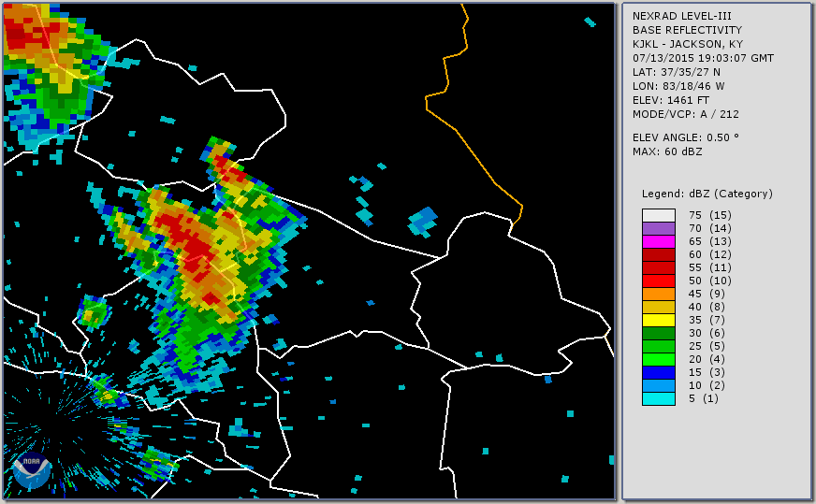Image resolution: width=816 pixels, height=504 pixels.
Task: Click the ELEV: 1461 FT text
Action: 670,100
